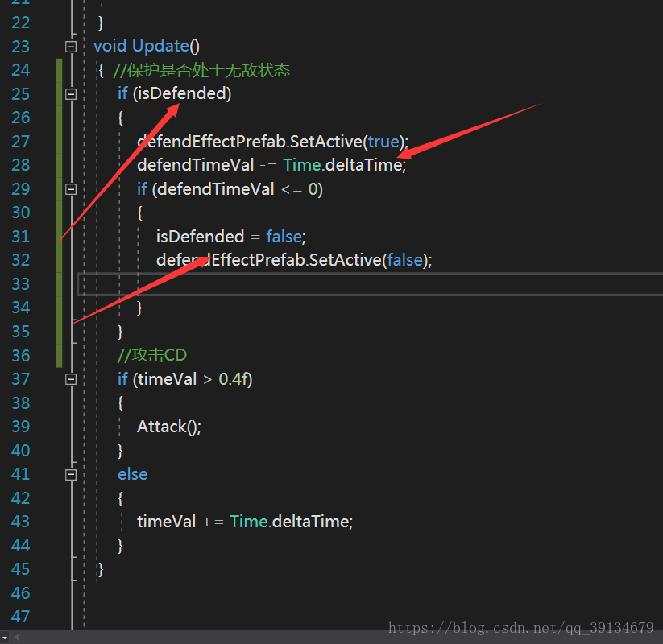663x644 pixels.
Task: Place cursor on empty line 33
Action: pos(370,284)
